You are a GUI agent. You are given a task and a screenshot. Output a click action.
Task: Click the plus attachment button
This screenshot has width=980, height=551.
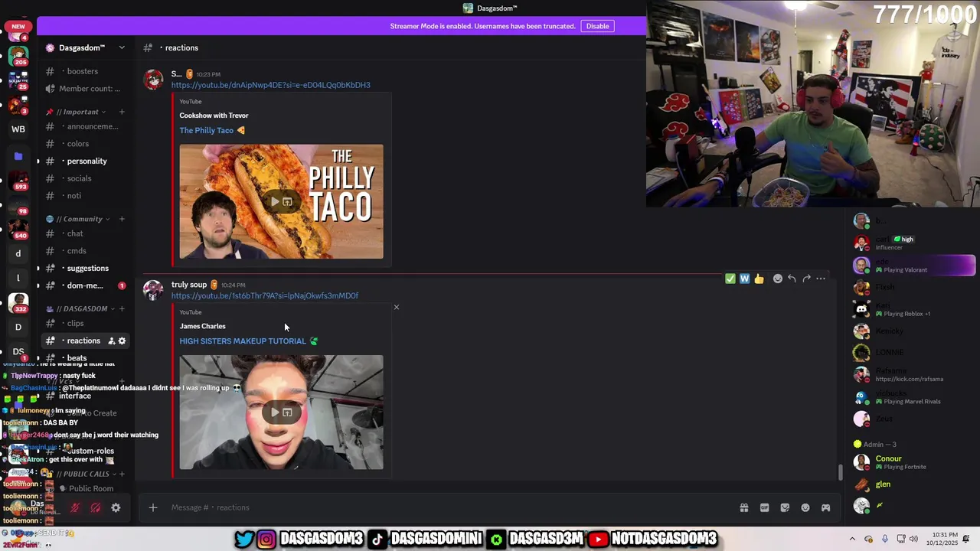coord(153,507)
